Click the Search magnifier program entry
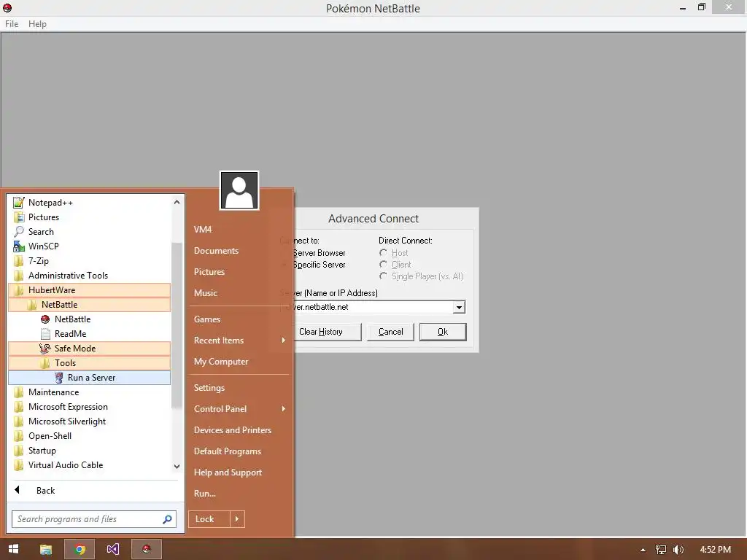 coord(89,232)
